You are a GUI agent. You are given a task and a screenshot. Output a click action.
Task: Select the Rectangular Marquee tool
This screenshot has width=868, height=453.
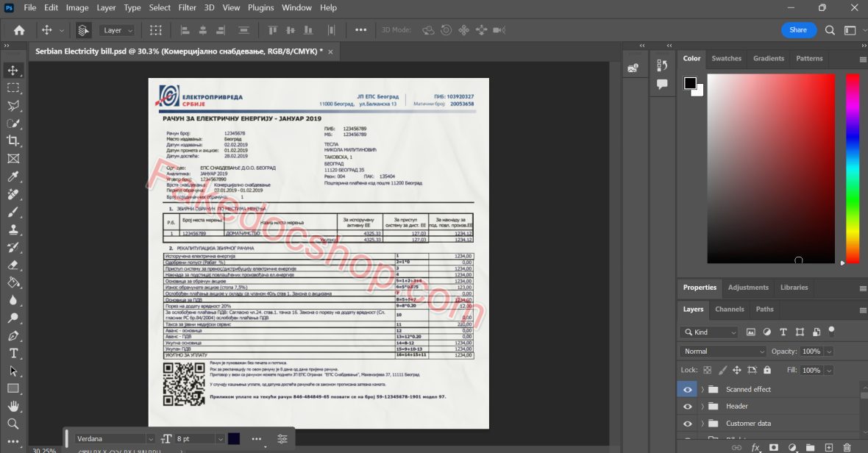pyautogui.click(x=13, y=88)
